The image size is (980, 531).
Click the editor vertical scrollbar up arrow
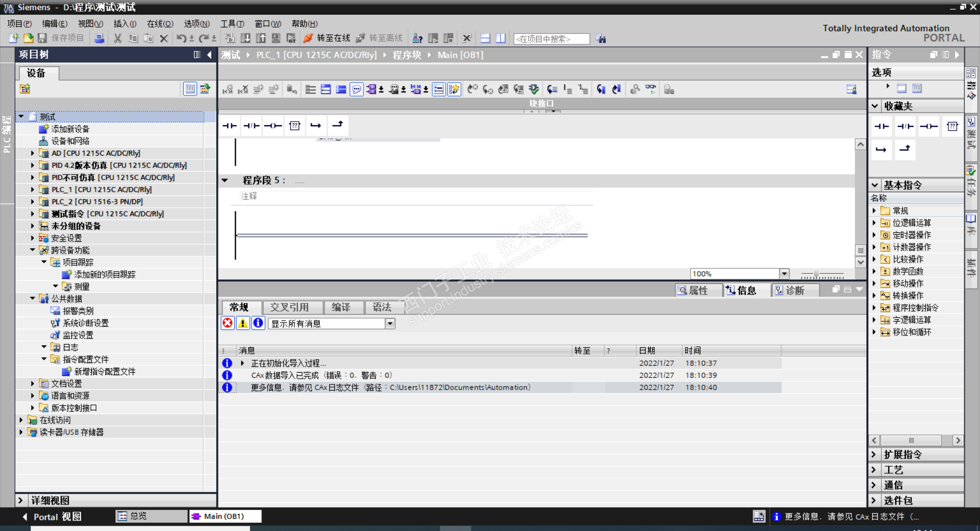(861, 144)
